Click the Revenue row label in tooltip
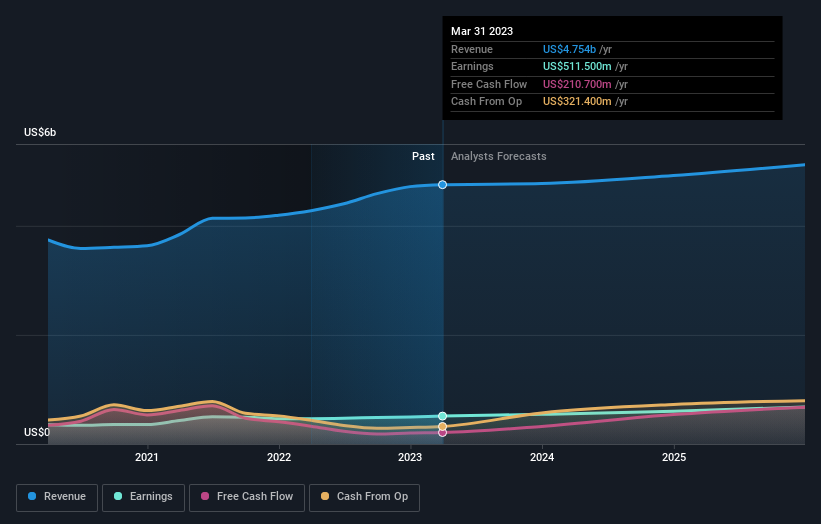Viewport: 821px width, 524px height. coord(472,49)
